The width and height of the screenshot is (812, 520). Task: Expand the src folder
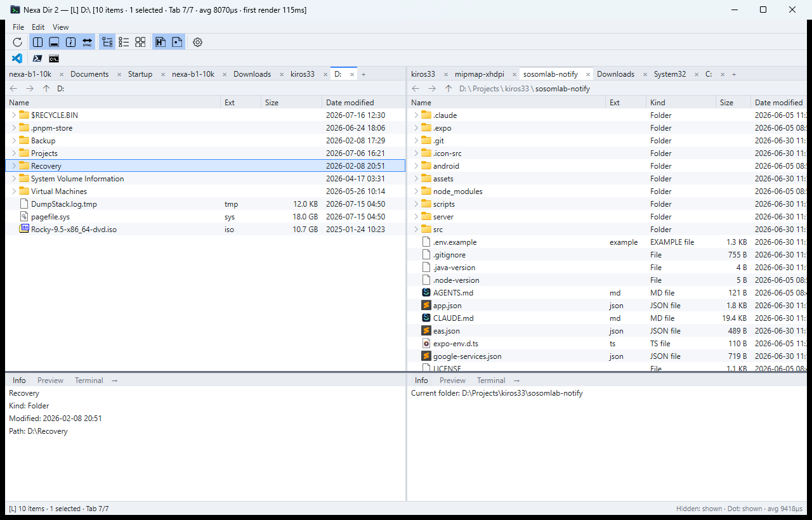click(x=416, y=229)
